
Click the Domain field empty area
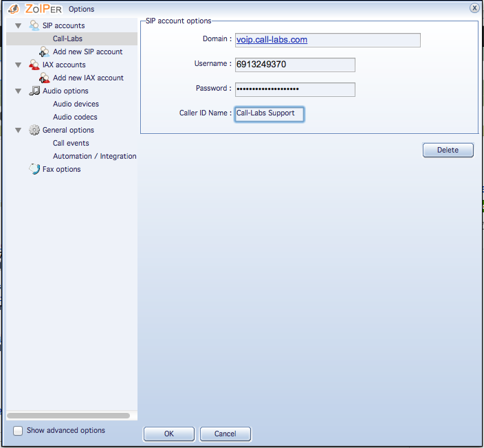[364, 40]
